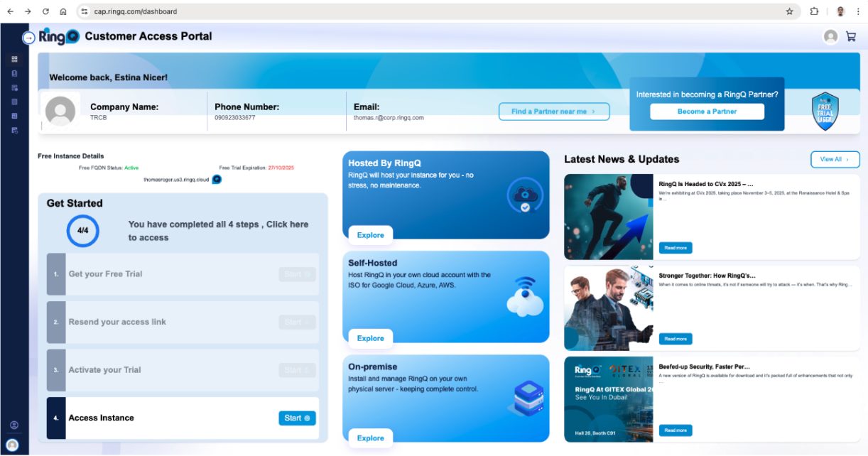Click the address bar URL cap.ringq.com/dashboard
Image resolution: width=868 pixels, height=456 pixels.
coord(136,11)
